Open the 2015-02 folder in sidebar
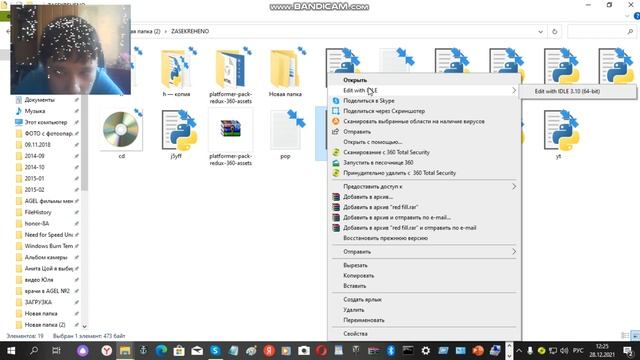The height and width of the screenshot is (360, 640). click(34, 190)
